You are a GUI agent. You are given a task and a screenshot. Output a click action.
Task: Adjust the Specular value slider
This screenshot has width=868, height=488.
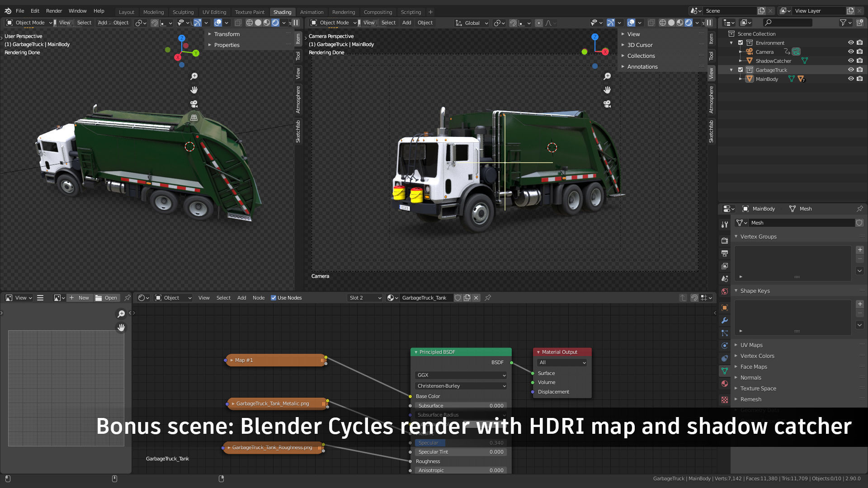point(461,443)
